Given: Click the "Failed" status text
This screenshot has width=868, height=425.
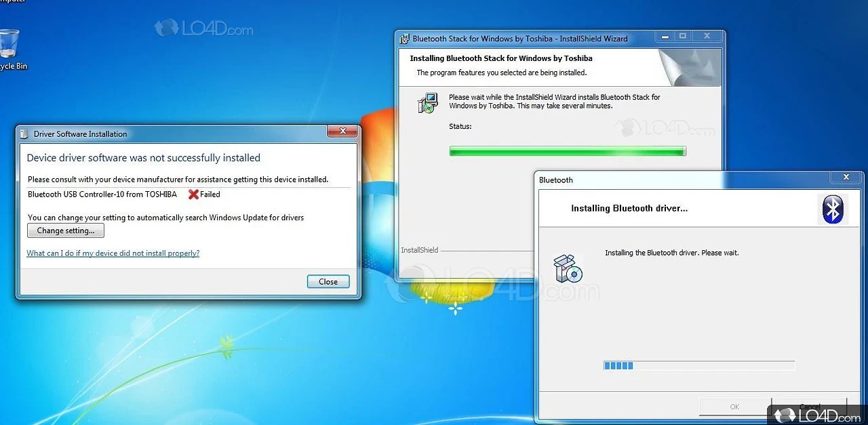Looking at the screenshot, I should click(x=210, y=195).
